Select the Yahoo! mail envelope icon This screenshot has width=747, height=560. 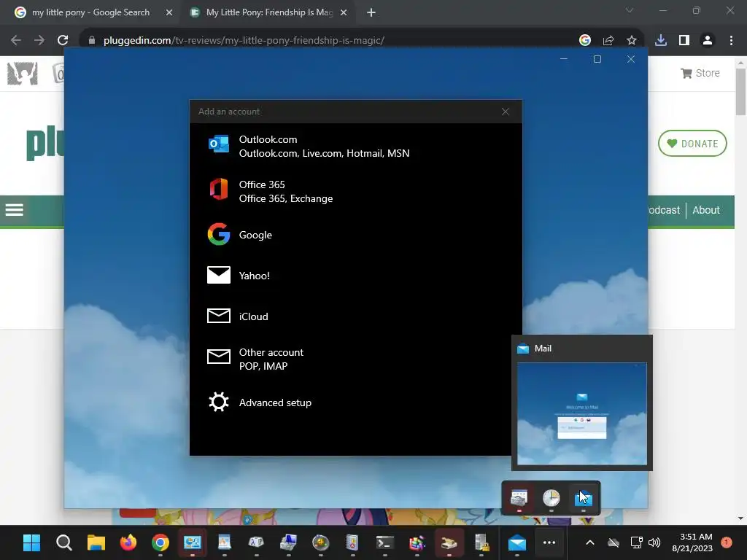(219, 275)
